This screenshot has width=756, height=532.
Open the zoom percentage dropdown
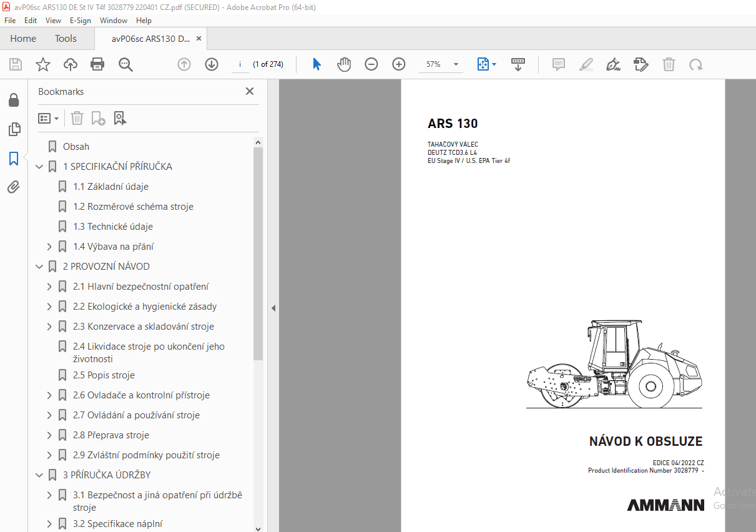pos(456,64)
